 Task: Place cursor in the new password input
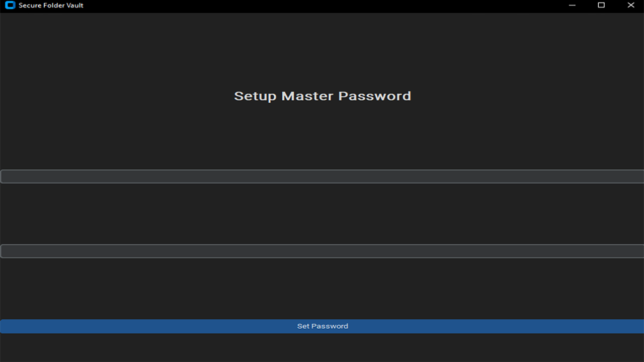[322, 176]
